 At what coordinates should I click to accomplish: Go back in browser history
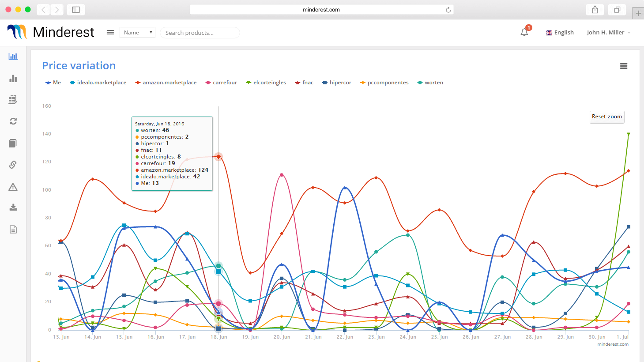coord(43,9)
